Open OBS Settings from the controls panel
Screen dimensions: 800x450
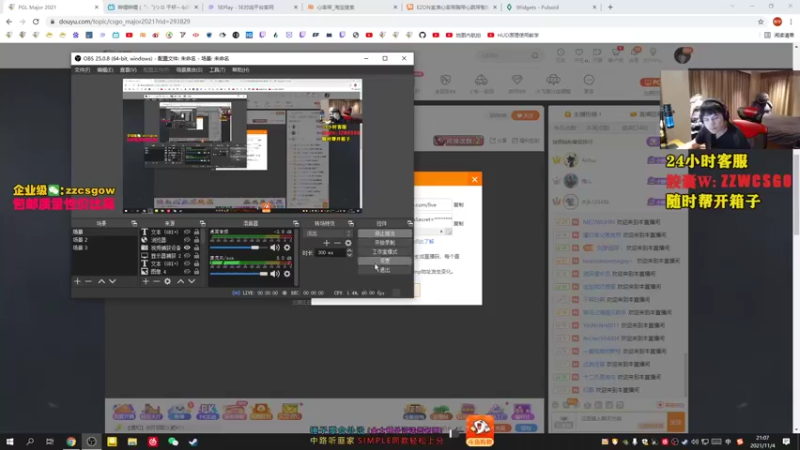385,261
